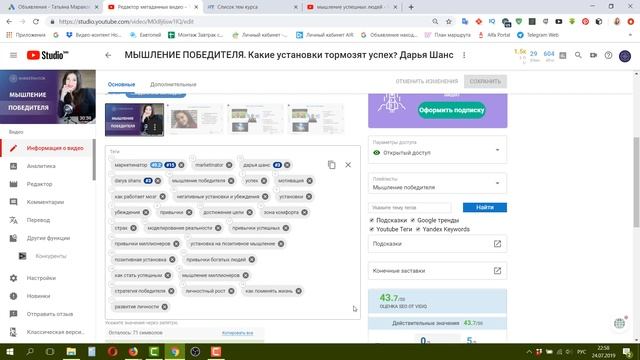640x360 pixels.
Task: Remove the 'зона комфорта' tag
Action: pyautogui.click(x=304, y=212)
